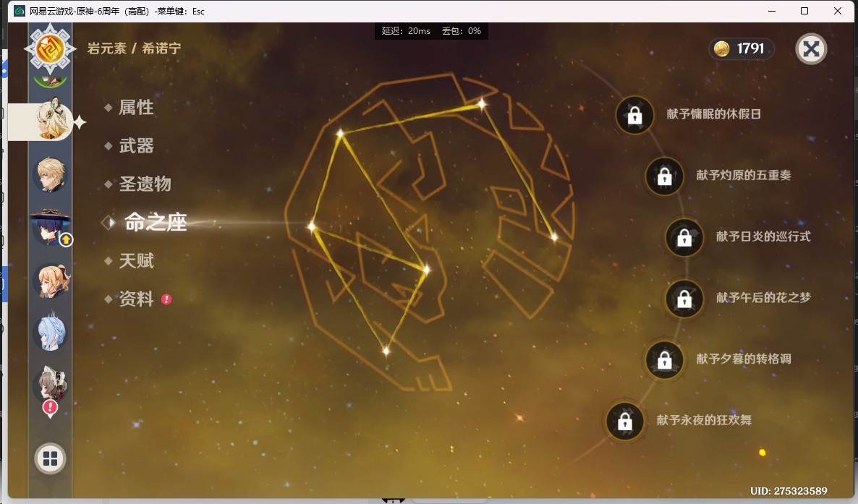Open the 武器 tab
Screen dimensions: 858x504
136,145
